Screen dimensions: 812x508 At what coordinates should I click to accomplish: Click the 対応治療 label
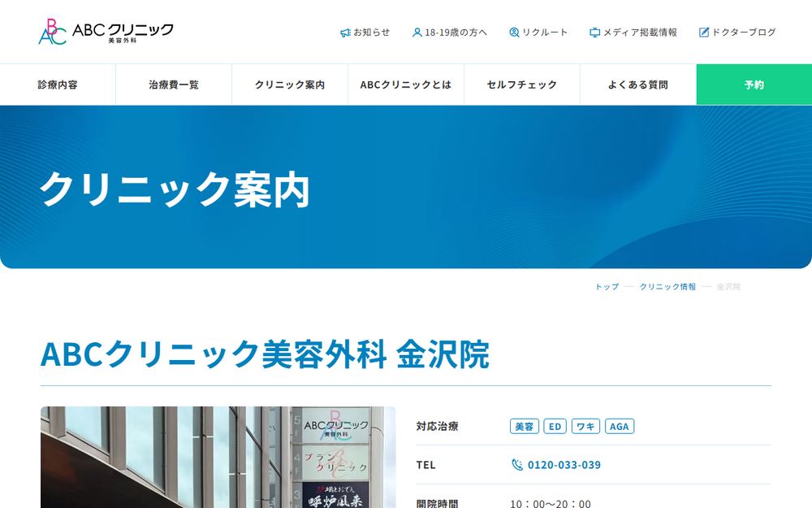[x=437, y=426]
